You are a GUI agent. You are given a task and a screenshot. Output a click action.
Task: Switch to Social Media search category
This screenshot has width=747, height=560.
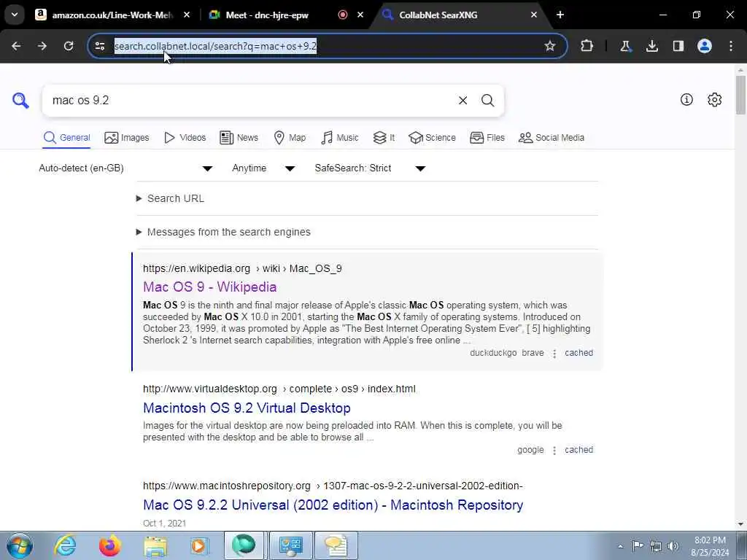[551, 138]
